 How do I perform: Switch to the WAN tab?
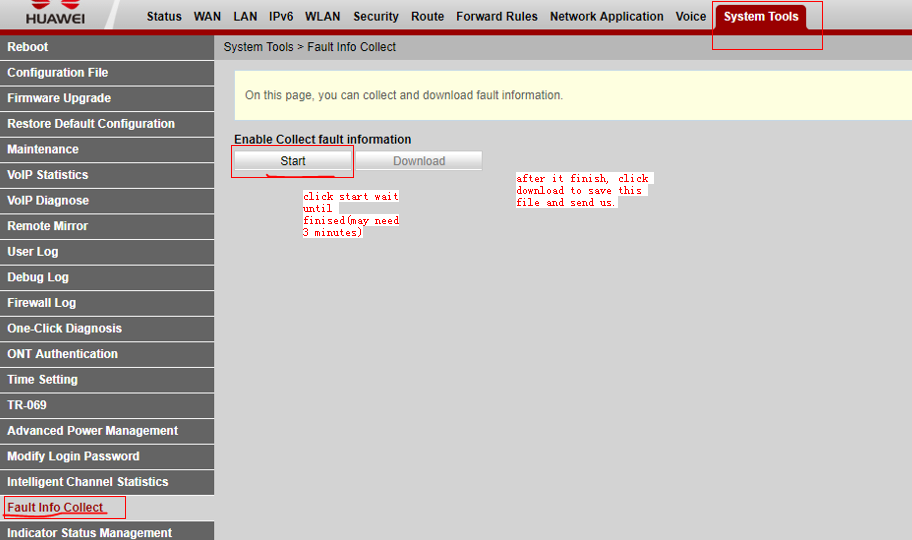click(207, 17)
